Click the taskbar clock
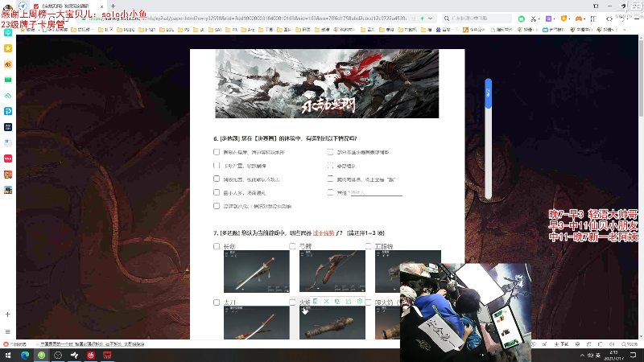Screen dimensions: 644x362 [613, 356]
